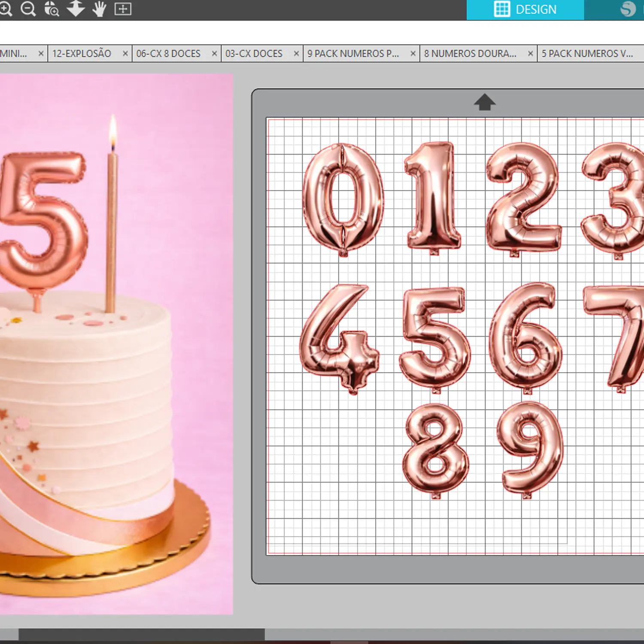Select the zoom selection tool icon
Viewport: 644px width, 644px height.
point(52,9)
